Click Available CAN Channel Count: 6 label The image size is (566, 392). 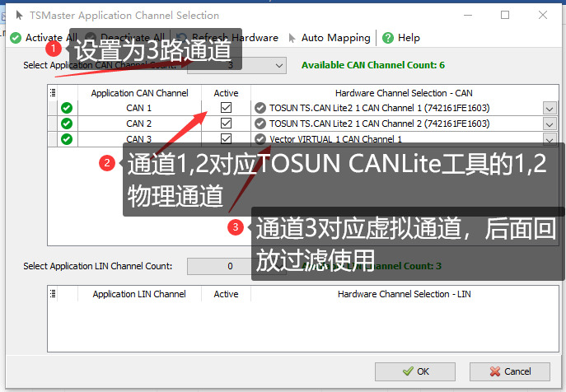(x=373, y=65)
